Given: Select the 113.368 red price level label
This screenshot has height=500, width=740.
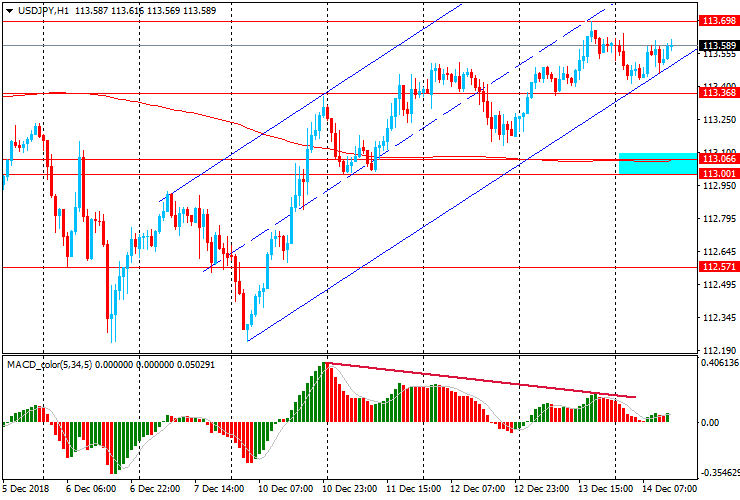Looking at the screenshot, I should click(x=719, y=93).
